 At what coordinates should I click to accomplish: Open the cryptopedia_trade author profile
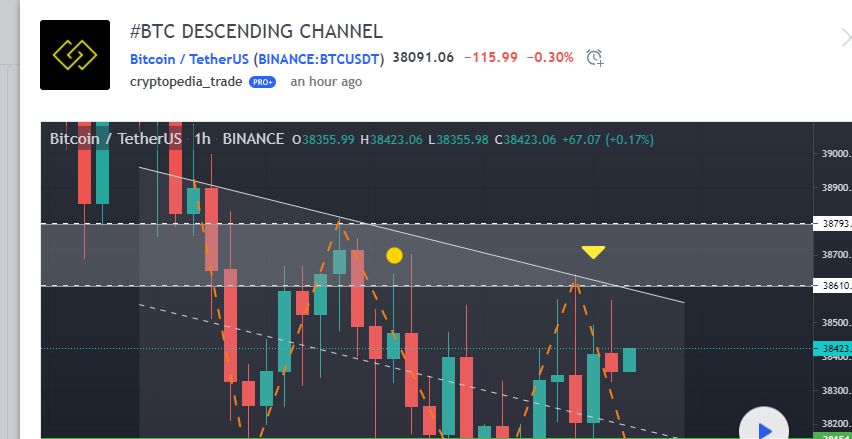pos(186,82)
